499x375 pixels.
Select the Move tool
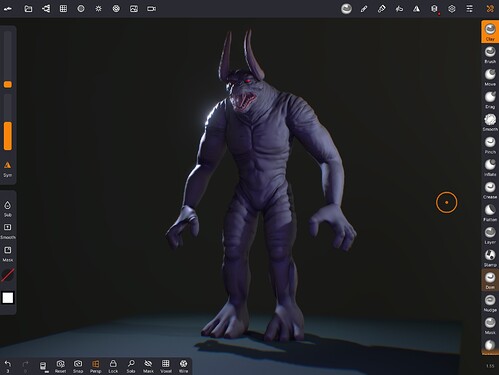click(x=490, y=77)
